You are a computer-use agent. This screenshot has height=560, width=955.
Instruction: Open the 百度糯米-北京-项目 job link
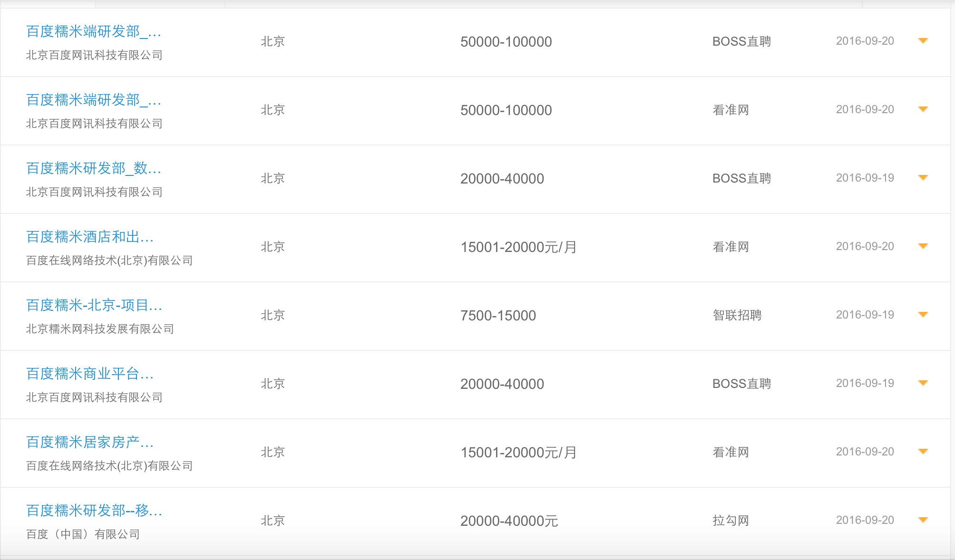(94, 306)
